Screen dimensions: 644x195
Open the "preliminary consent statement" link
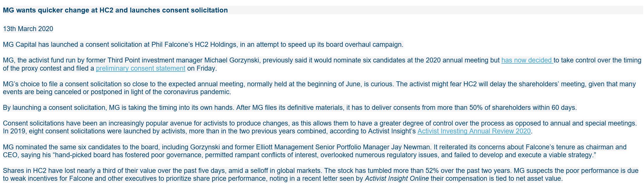(141, 68)
